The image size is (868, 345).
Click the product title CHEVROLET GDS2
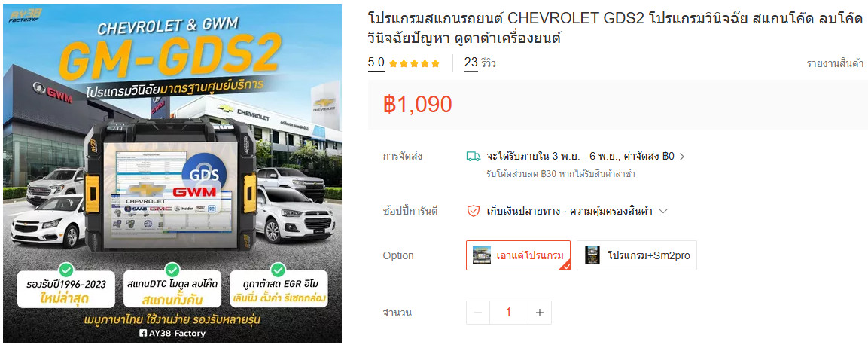click(615, 29)
